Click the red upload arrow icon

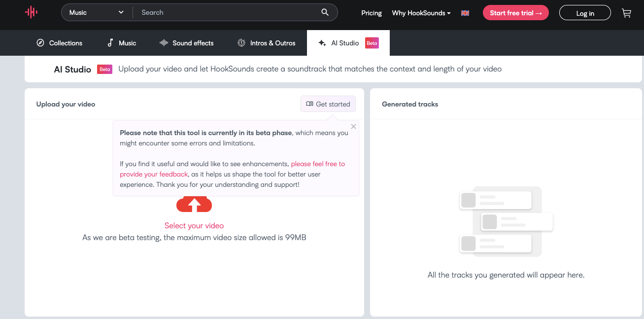click(194, 204)
